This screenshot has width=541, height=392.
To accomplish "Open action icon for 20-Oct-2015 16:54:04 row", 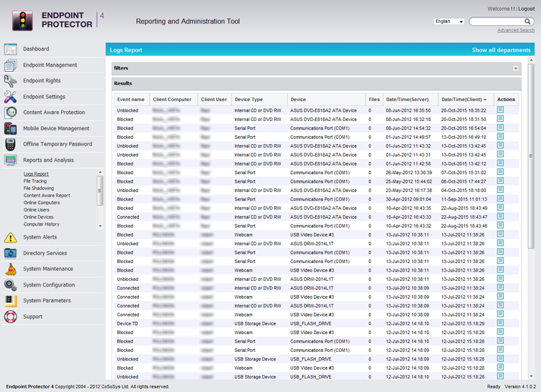I will pyautogui.click(x=500, y=128).
